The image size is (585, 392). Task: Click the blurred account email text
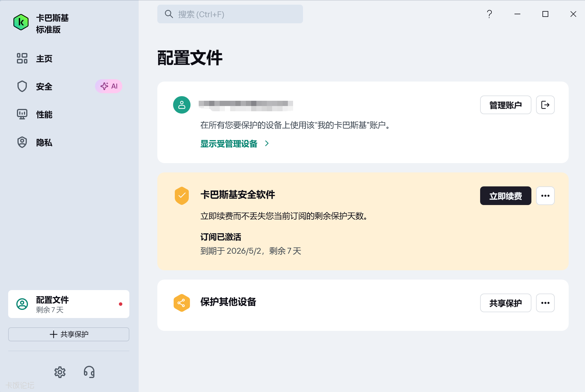(x=246, y=106)
